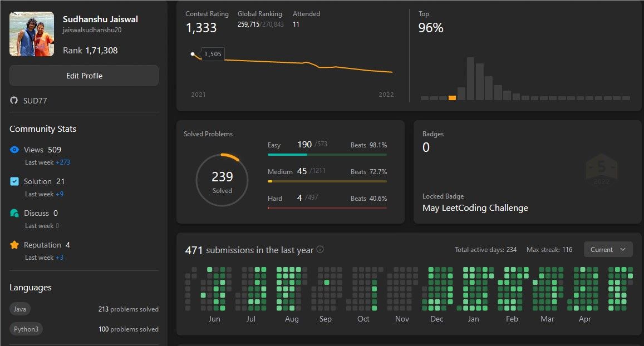Click the Dec label under the heatmap
The width and height of the screenshot is (644, 346).
tap(436, 319)
